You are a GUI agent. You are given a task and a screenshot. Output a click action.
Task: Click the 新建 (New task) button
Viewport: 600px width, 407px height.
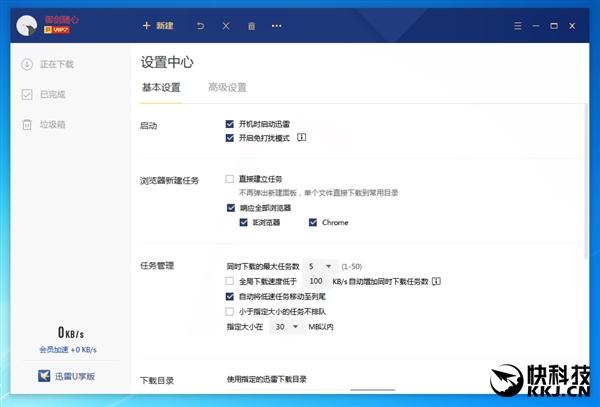157,25
